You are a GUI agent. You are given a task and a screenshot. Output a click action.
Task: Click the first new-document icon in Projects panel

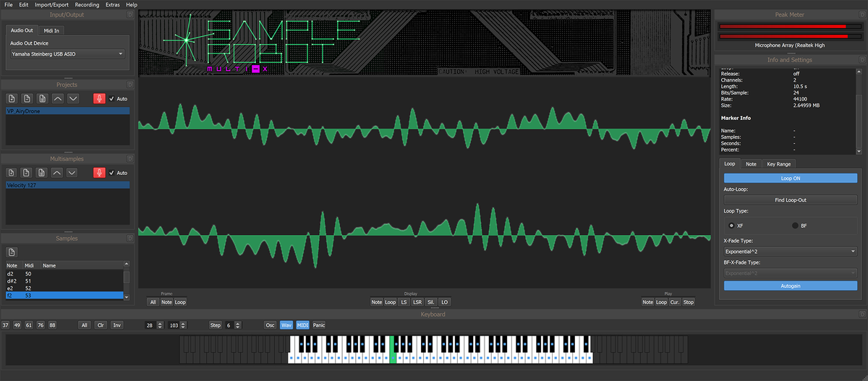point(12,98)
